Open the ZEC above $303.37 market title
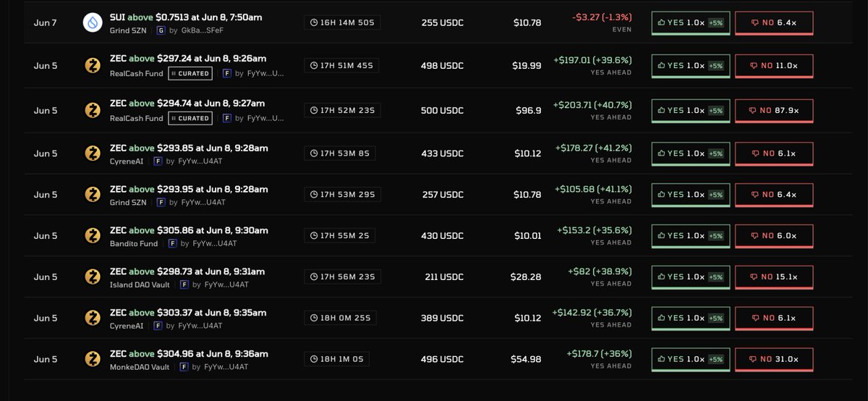 (x=188, y=313)
